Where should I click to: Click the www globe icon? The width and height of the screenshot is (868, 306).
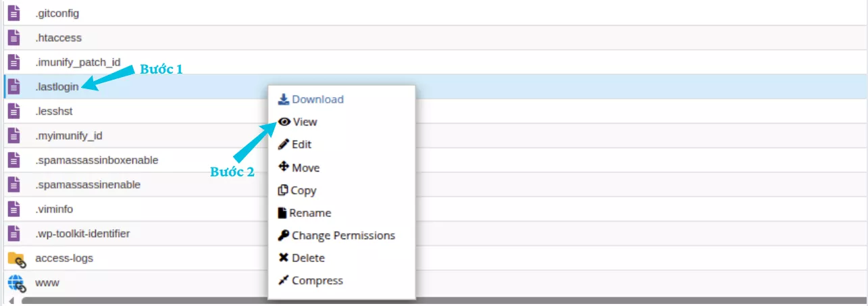pyautogui.click(x=16, y=283)
